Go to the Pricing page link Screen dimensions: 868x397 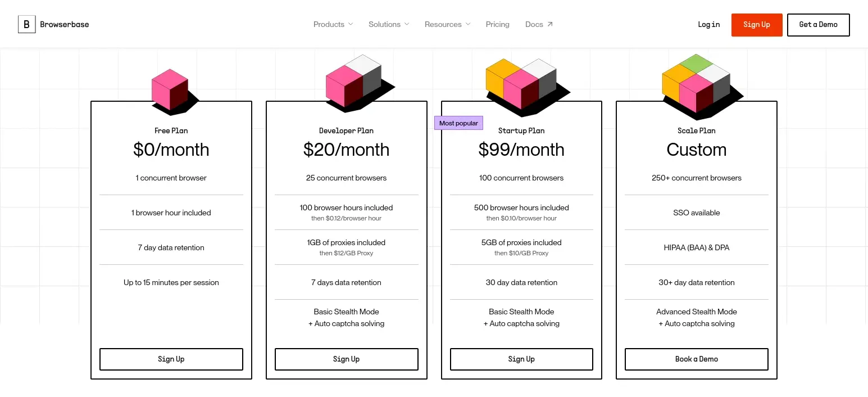tap(498, 24)
